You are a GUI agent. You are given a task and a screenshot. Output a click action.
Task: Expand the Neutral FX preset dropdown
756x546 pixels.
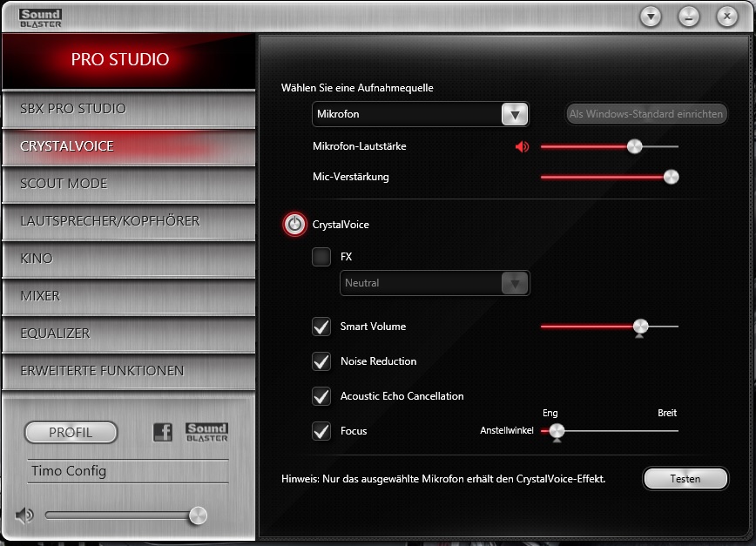tap(435, 283)
